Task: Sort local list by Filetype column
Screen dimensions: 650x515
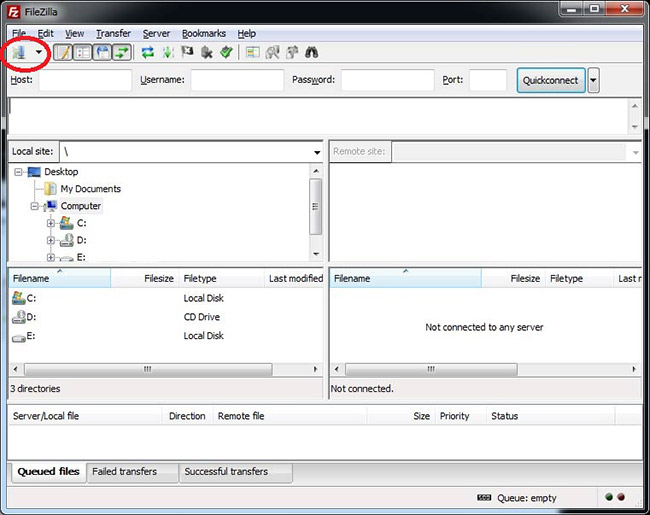Action: (221, 278)
